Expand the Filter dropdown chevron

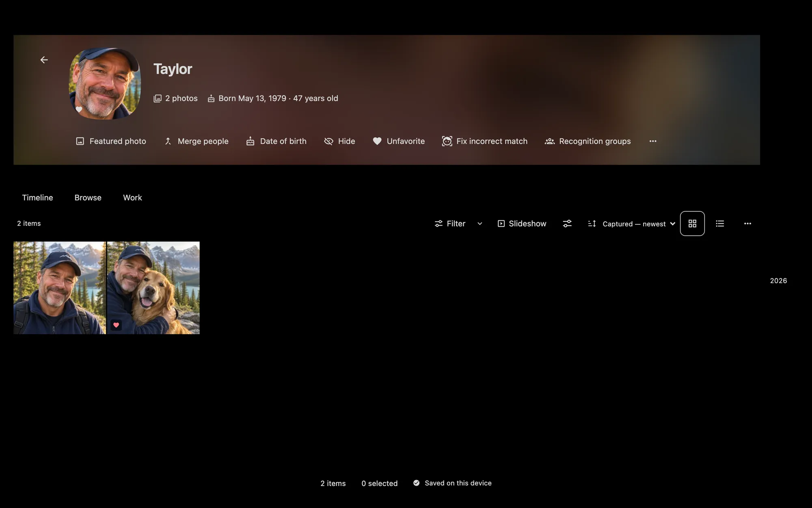(x=480, y=224)
